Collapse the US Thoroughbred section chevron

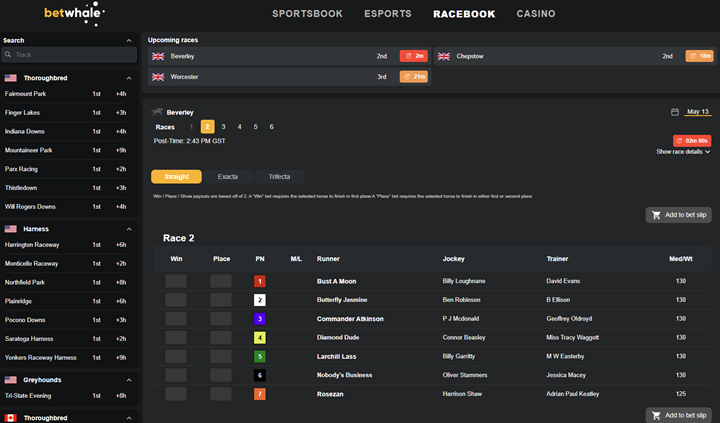click(x=129, y=78)
